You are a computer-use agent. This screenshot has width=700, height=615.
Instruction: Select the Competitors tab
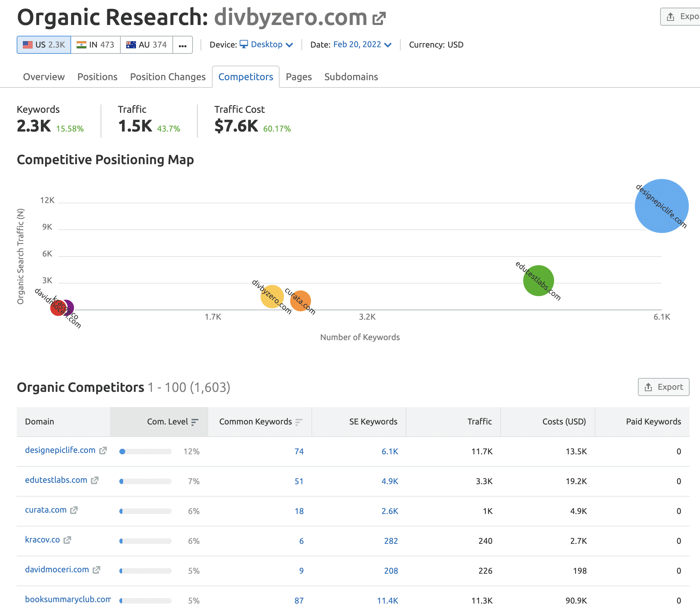246,77
